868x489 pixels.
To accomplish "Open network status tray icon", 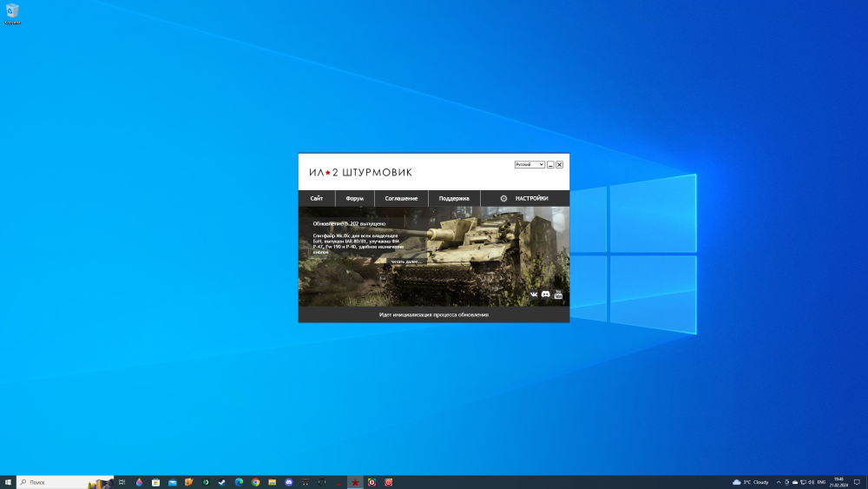I will pos(803,482).
